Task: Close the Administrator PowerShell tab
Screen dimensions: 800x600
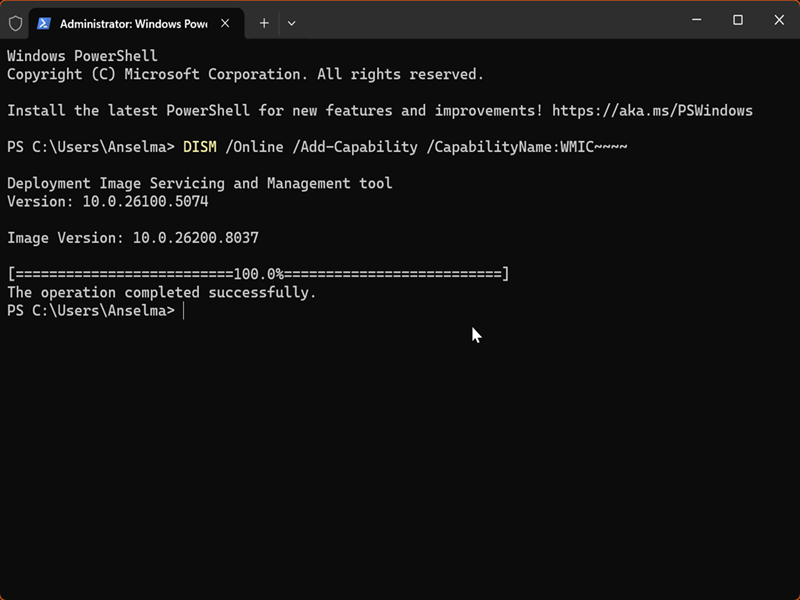Action: [x=227, y=23]
